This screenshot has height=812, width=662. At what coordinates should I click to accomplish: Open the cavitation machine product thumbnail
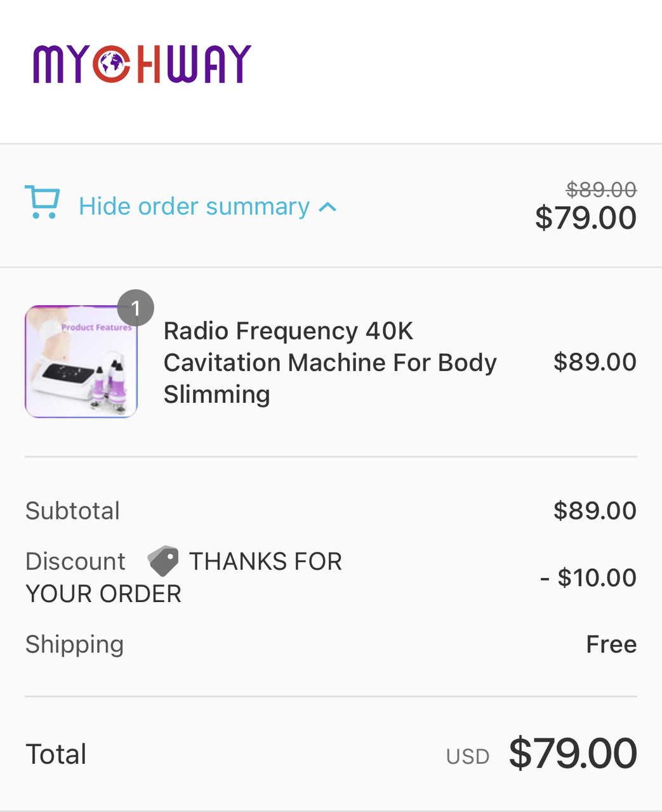pos(81,362)
